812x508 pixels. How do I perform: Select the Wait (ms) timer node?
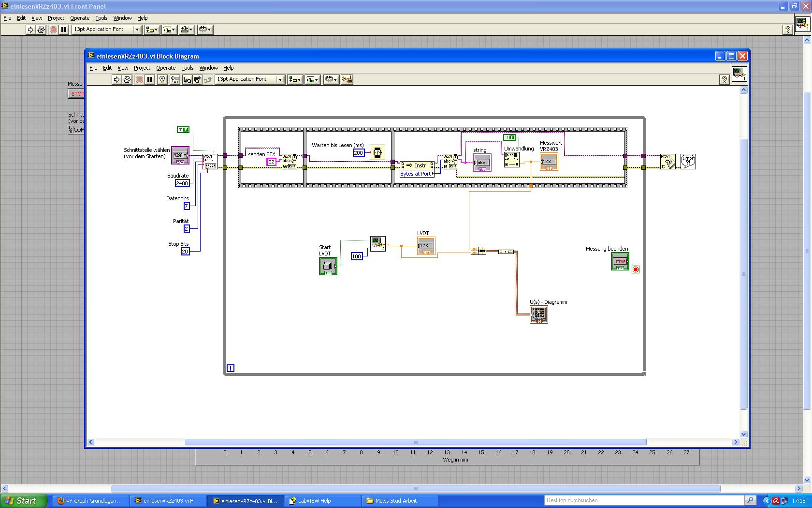[377, 152]
